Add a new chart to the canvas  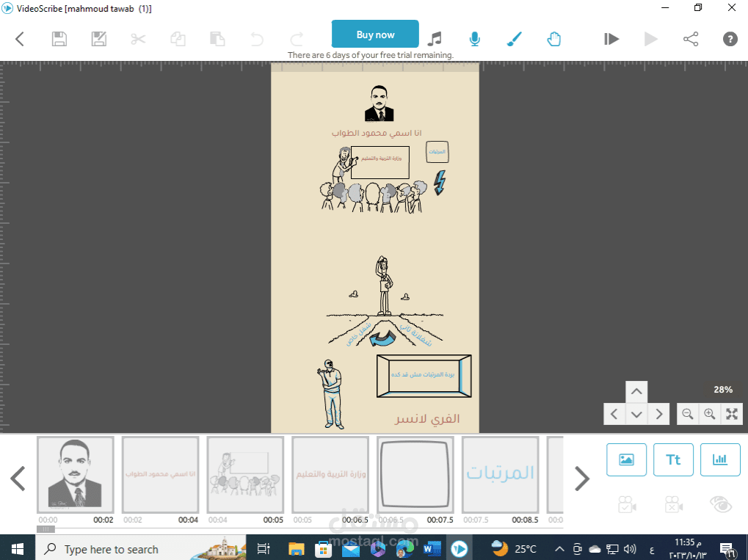(720, 459)
